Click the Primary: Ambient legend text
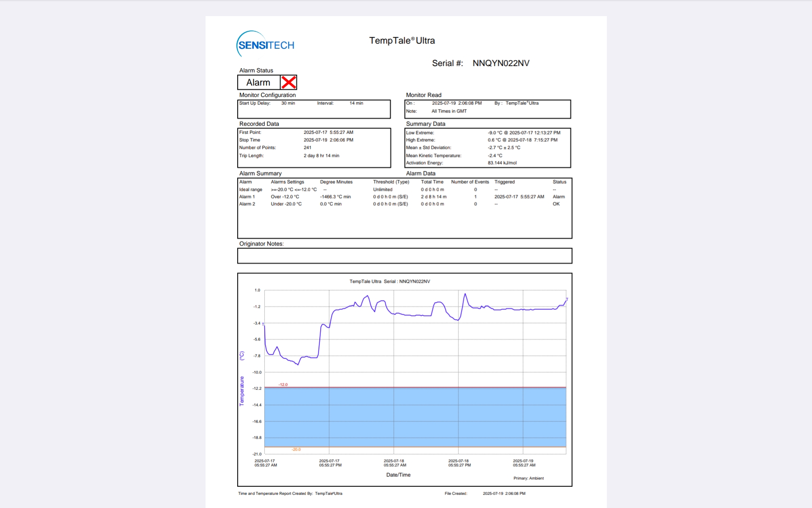812x508 pixels. [x=528, y=478]
